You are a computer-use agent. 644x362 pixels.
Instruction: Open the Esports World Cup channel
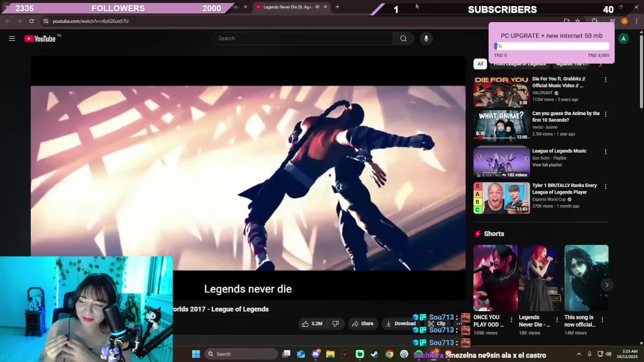(x=549, y=199)
